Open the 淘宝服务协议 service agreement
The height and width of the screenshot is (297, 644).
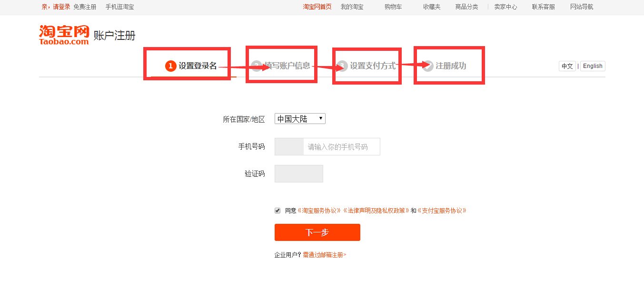pos(319,210)
